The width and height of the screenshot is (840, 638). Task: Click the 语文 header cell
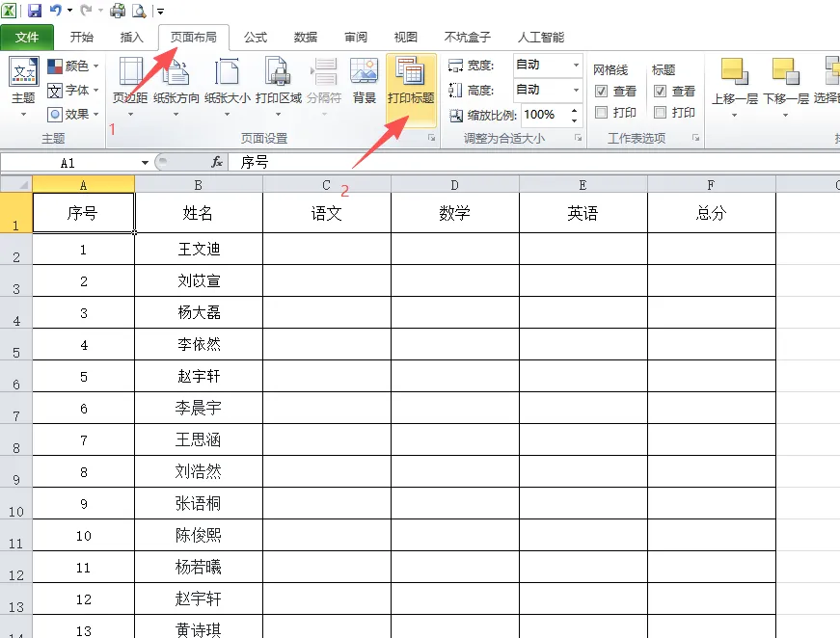coord(327,213)
